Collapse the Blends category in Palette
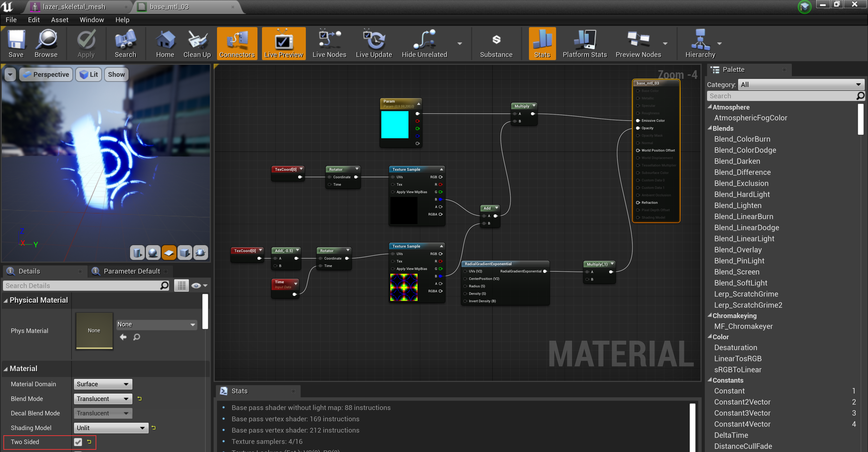Screen dimensions: 868x452 click(710, 128)
